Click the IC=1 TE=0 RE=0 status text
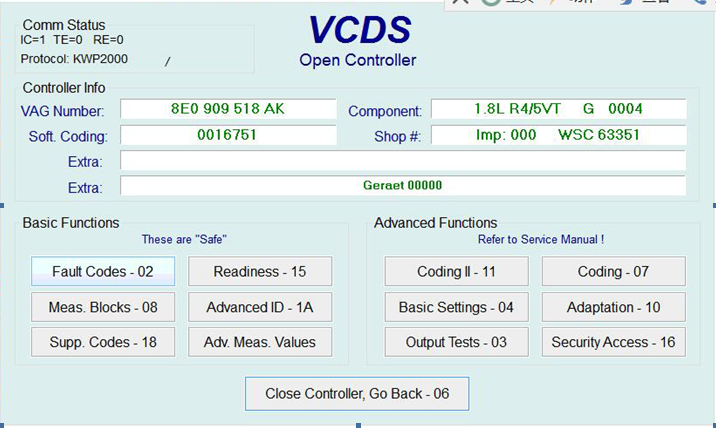Viewport: 716px width, 428px height. tap(72, 40)
